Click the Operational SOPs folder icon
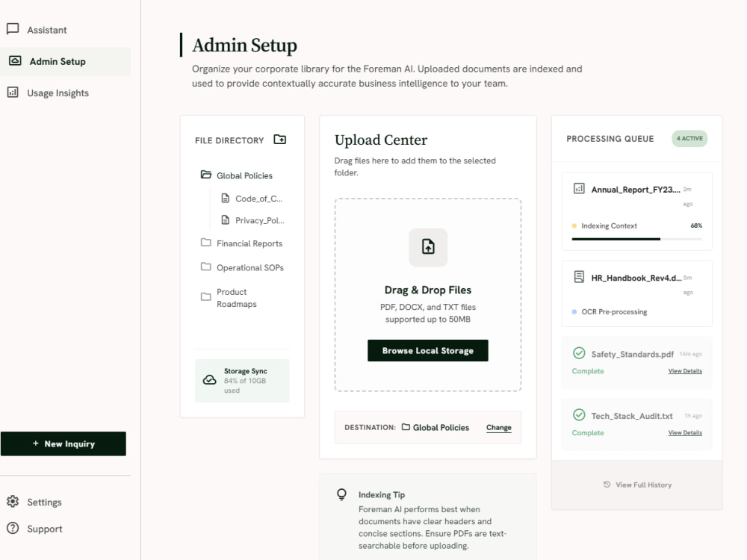The width and height of the screenshot is (747, 560). tap(206, 267)
